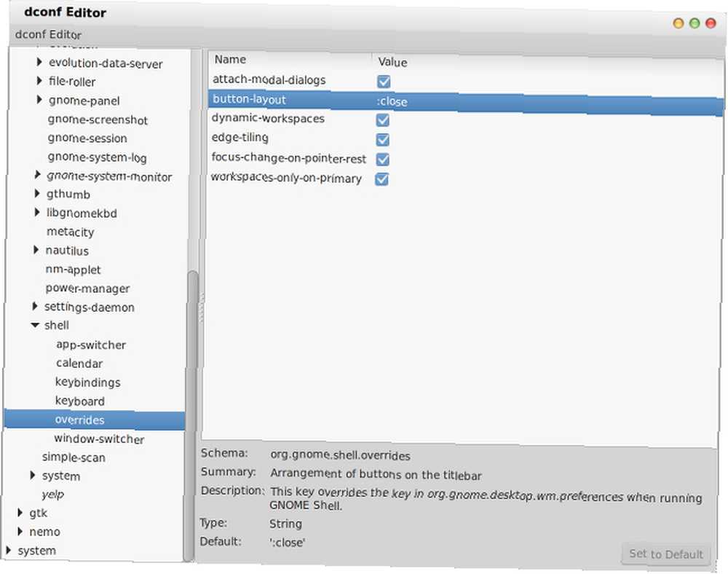Viewport: 728px width, 574px height.
Task: Expand the system node under simple-scan
Action: (x=33, y=475)
